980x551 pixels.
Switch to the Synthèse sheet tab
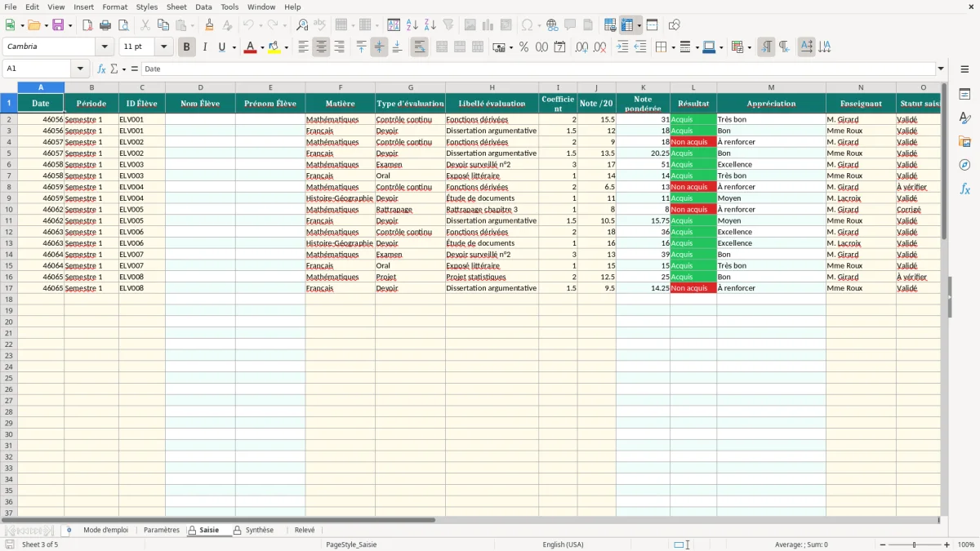click(260, 530)
